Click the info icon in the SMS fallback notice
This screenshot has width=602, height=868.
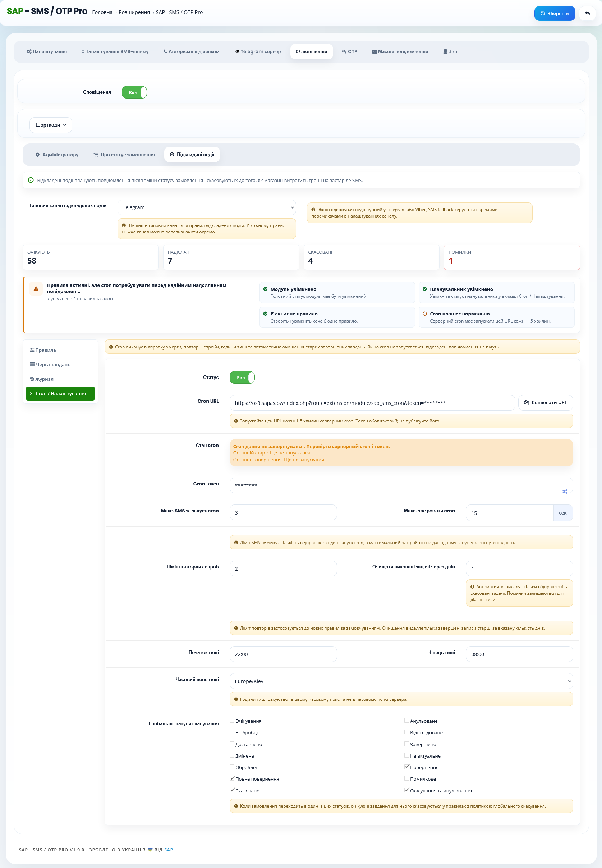(313, 210)
